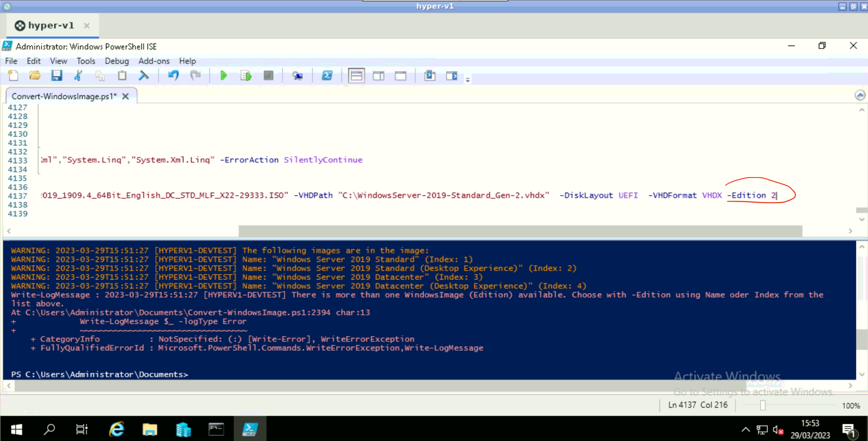Copy selection using the Copy icon

pyautogui.click(x=100, y=75)
